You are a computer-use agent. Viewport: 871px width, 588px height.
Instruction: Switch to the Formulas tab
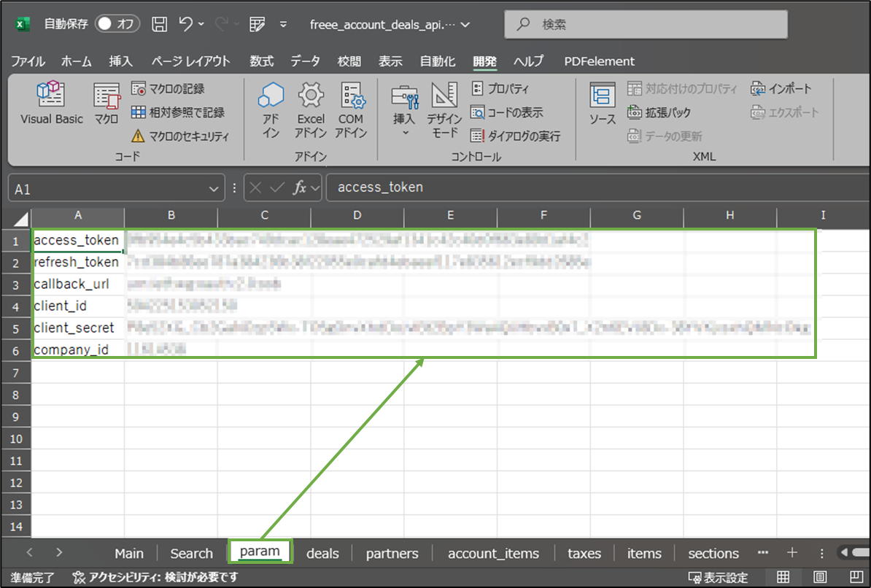coord(261,61)
